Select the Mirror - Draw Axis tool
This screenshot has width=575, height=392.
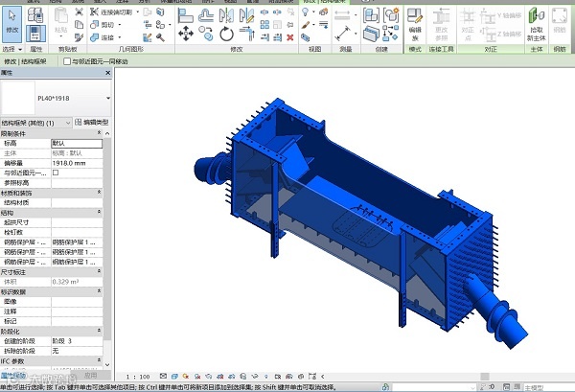247,15
